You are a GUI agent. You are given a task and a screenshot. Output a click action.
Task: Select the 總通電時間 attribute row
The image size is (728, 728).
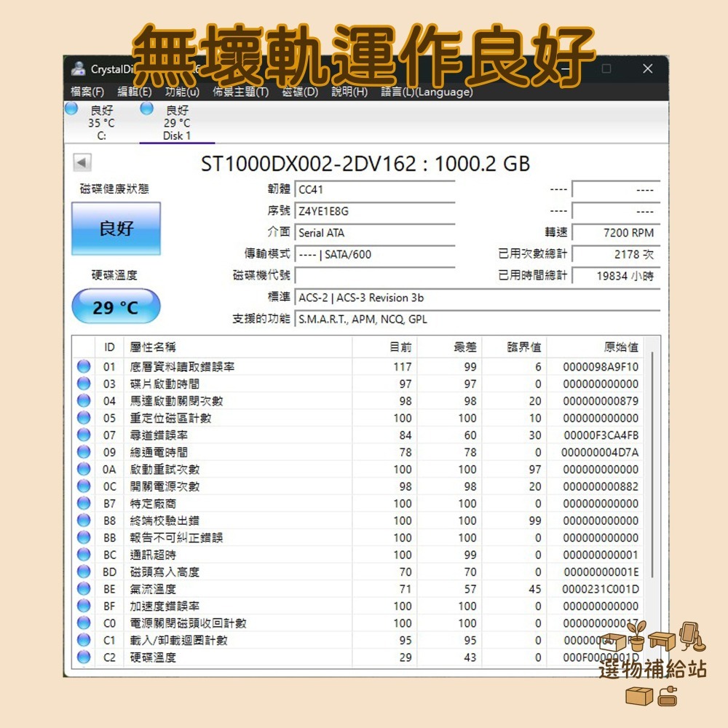(x=358, y=452)
